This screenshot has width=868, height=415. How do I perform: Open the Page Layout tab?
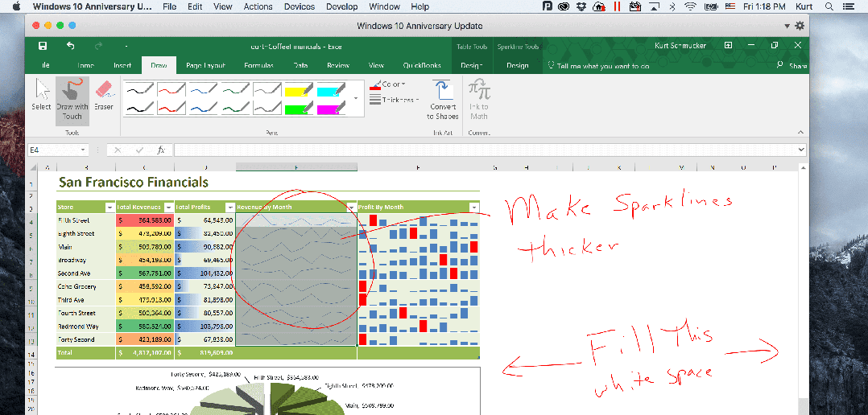(205, 65)
